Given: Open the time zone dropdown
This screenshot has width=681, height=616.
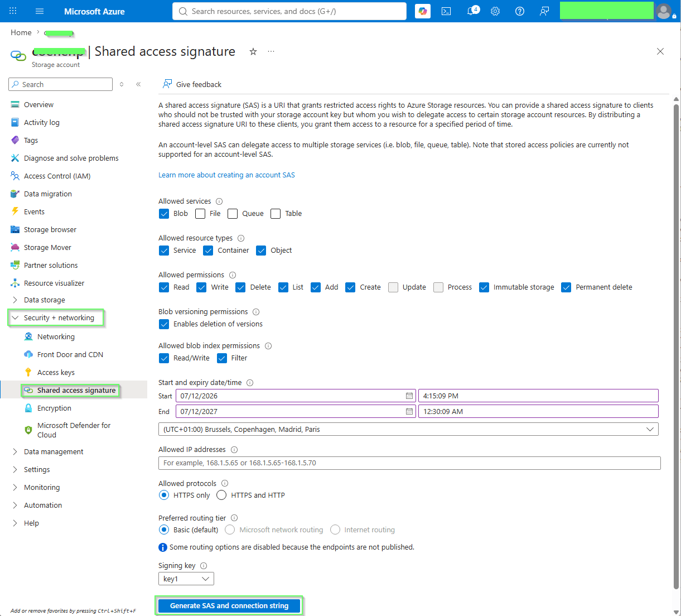Looking at the screenshot, I should coord(408,429).
